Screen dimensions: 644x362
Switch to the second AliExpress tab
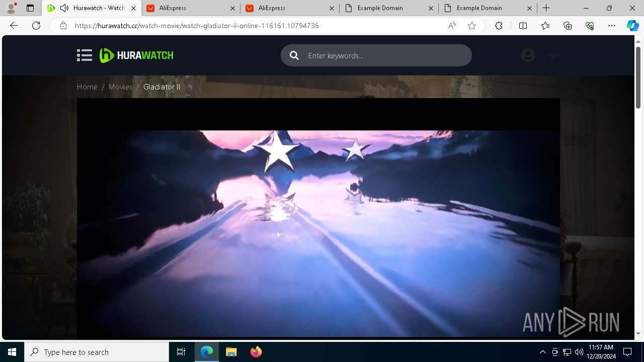pos(290,8)
